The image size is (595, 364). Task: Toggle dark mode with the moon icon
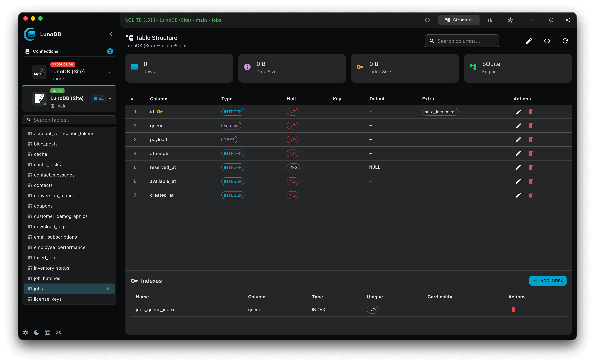coord(37,332)
